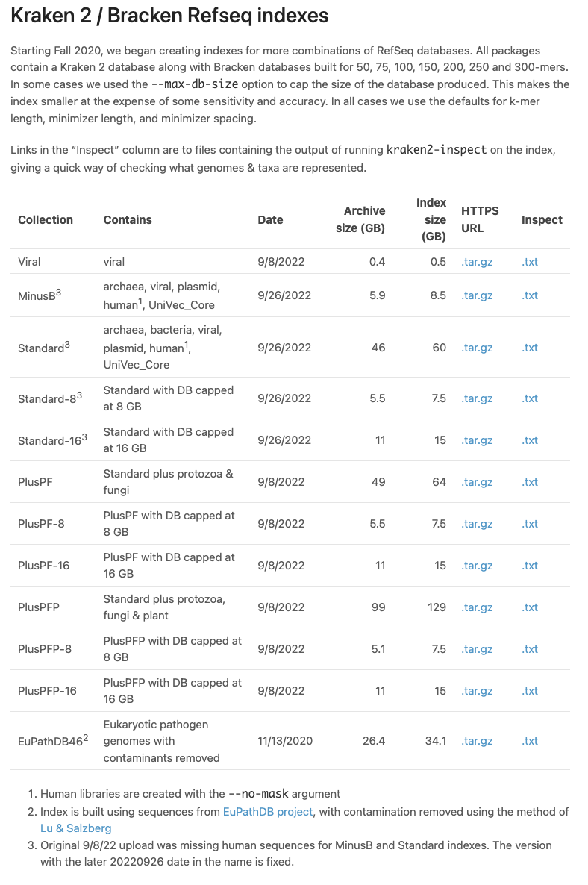Open the EuPathDB46 inspect .txt file

(530, 741)
